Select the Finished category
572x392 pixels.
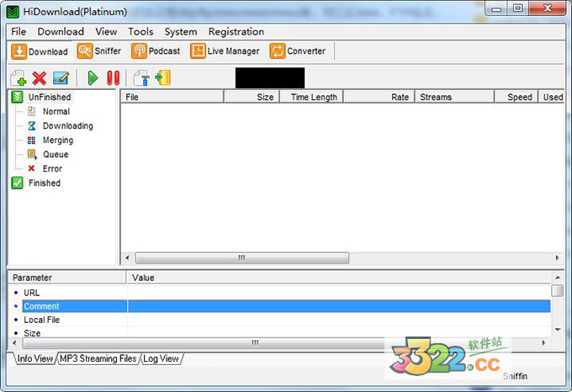pos(45,183)
